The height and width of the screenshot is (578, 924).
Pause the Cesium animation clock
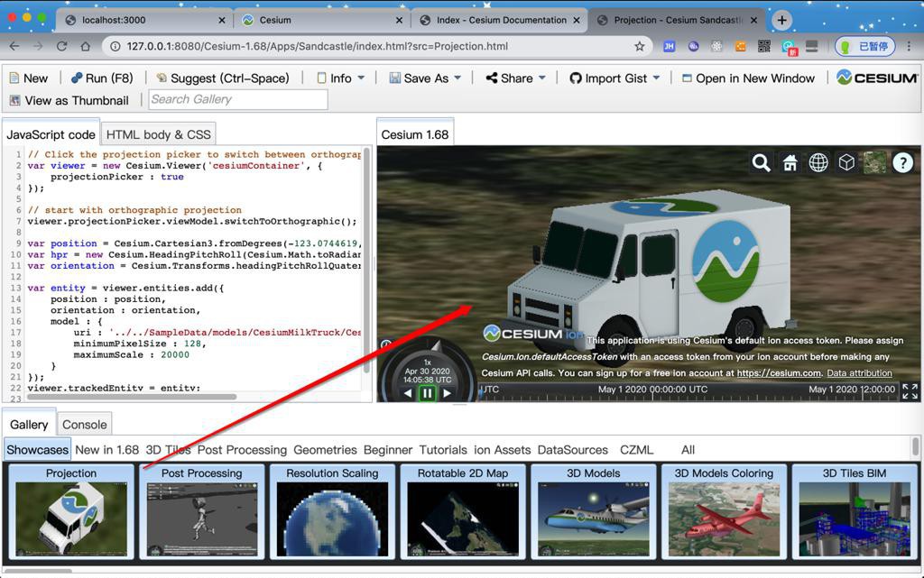coord(427,393)
